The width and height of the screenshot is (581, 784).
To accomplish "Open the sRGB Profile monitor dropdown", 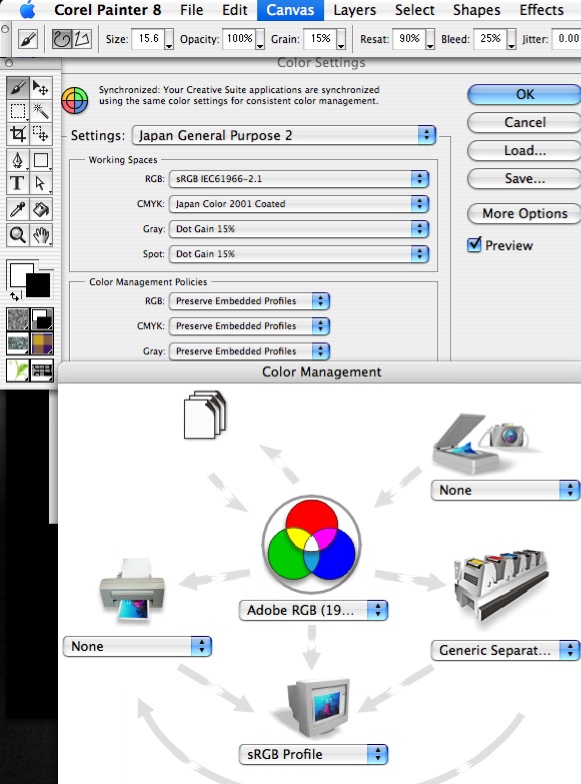I will [x=314, y=754].
